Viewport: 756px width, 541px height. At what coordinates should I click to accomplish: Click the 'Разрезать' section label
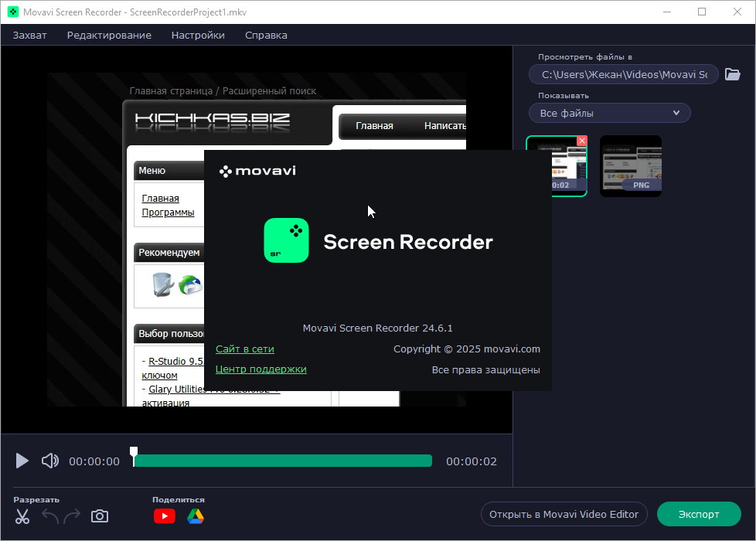[x=36, y=499]
